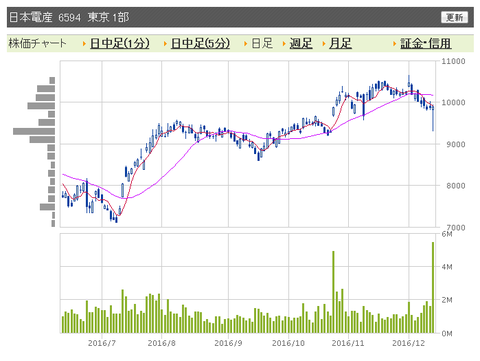Click the 0M volume axis label

click(x=447, y=333)
